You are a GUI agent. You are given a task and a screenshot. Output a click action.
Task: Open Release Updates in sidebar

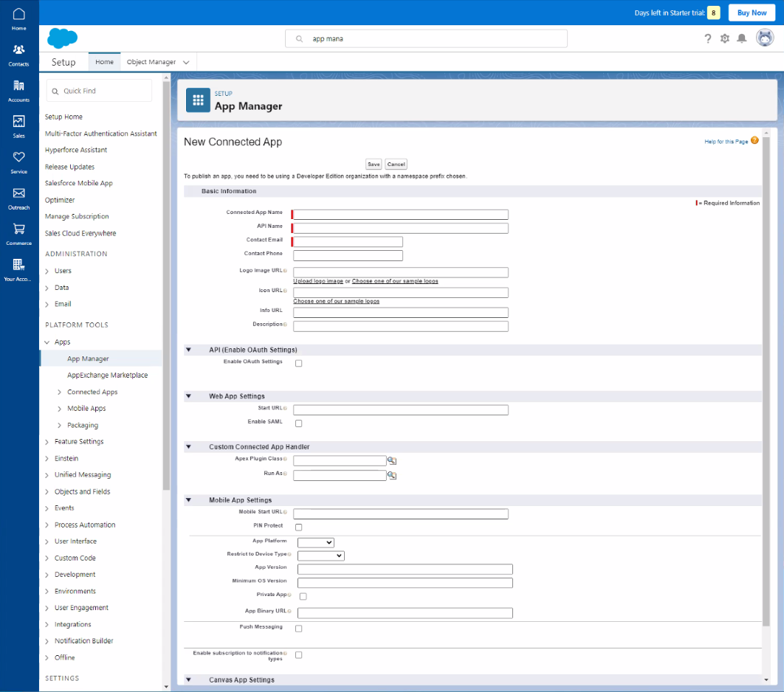point(69,167)
